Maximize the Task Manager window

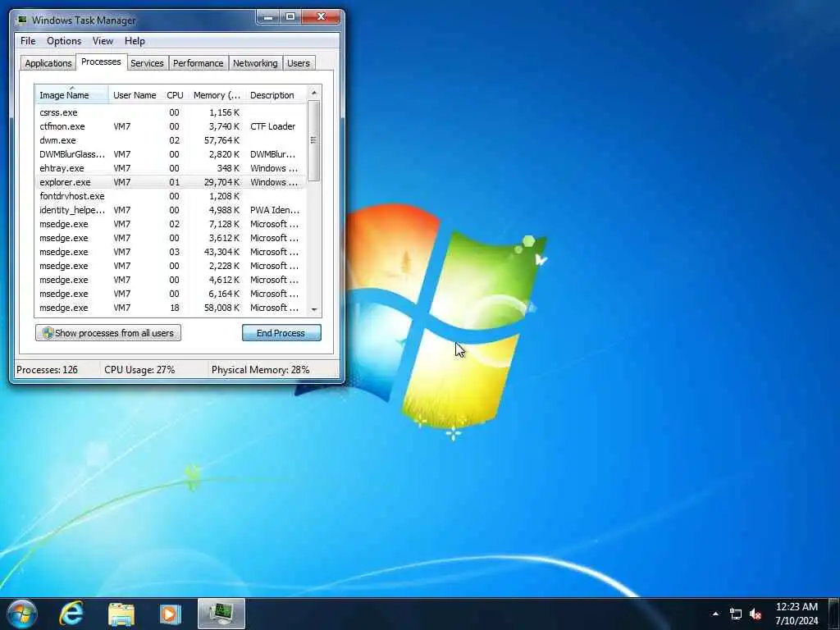tap(290, 17)
